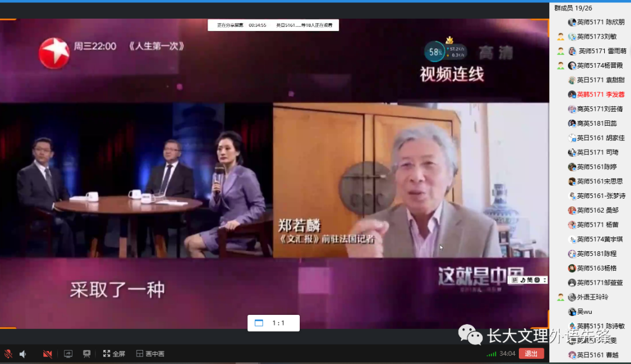
Task: Click the speaker volume icon
Action: (x=23, y=353)
